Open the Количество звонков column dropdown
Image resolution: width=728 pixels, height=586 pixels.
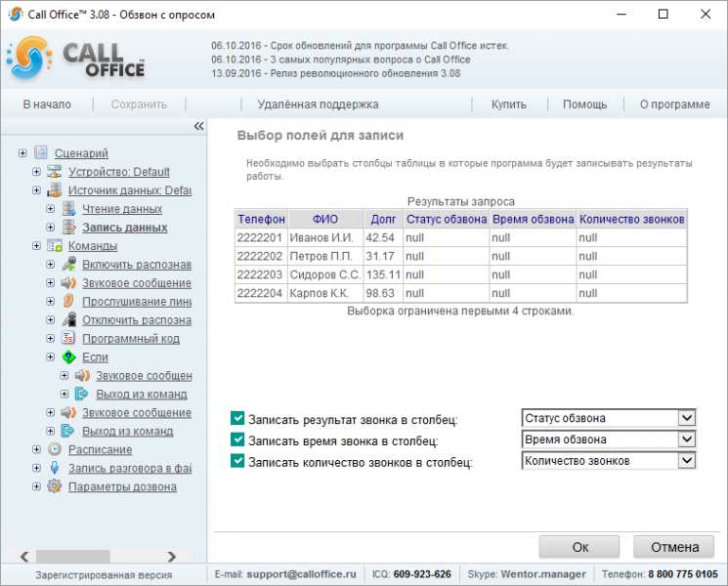687,460
